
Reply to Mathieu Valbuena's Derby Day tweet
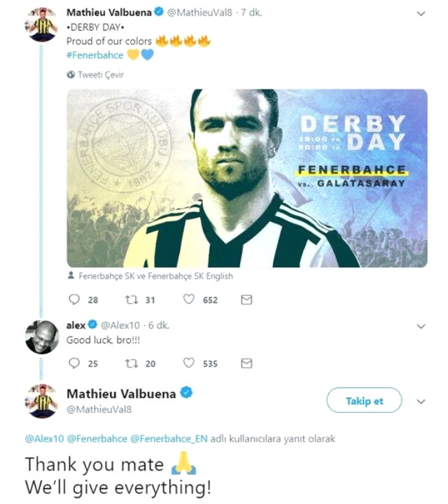pos(74,300)
